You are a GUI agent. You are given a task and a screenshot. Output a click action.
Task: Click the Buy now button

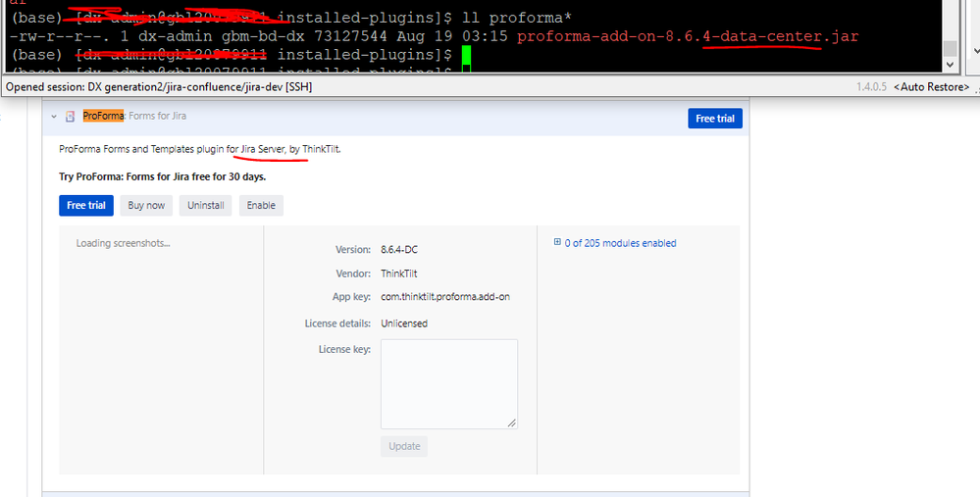click(146, 206)
